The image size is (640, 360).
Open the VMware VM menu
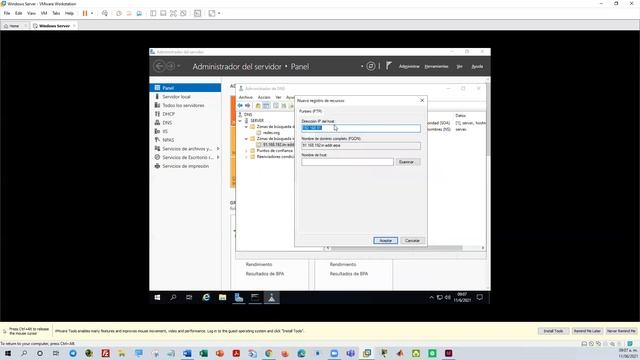(x=44, y=13)
